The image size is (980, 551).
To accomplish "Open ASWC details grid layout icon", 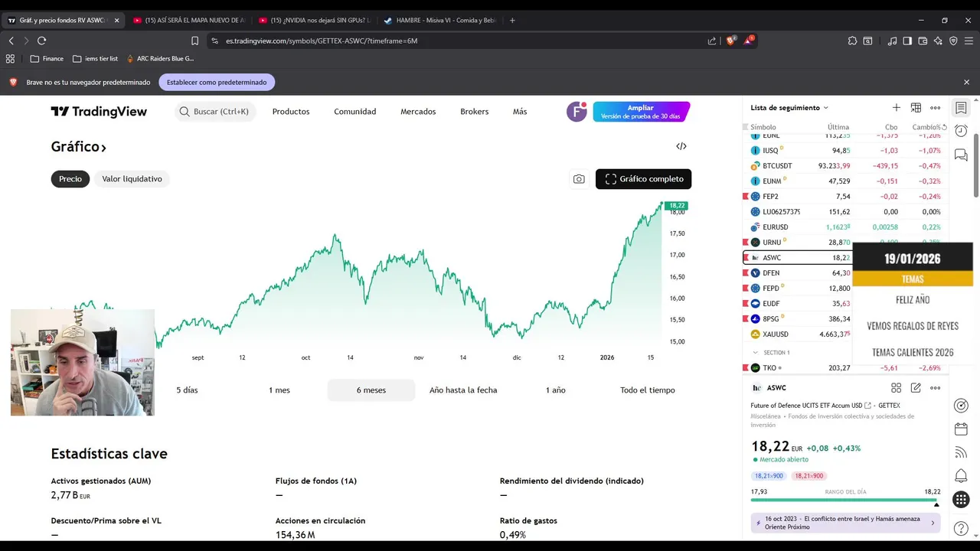I will click(x=897, y=388).
